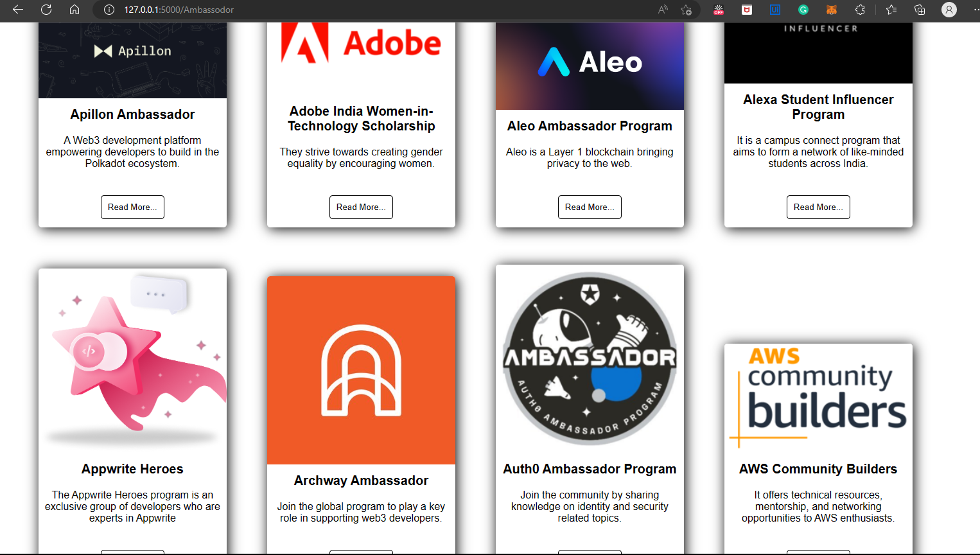980x555 pixels.
Task: Click the Appwrite Heroes heading
Action: tap(132, 469)
